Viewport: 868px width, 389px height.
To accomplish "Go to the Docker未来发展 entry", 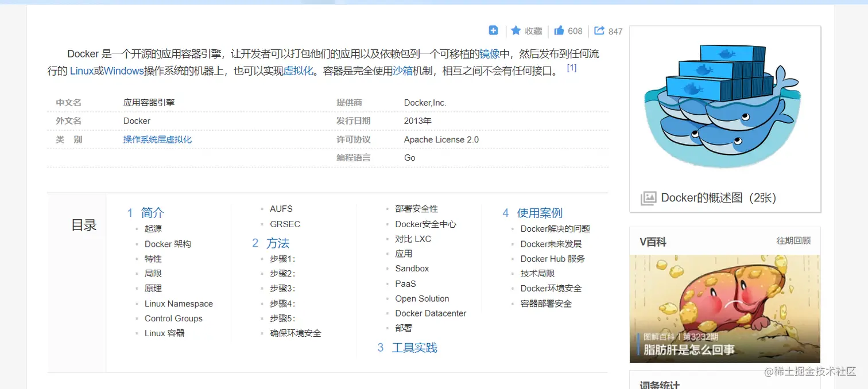I will click(551, 244).
